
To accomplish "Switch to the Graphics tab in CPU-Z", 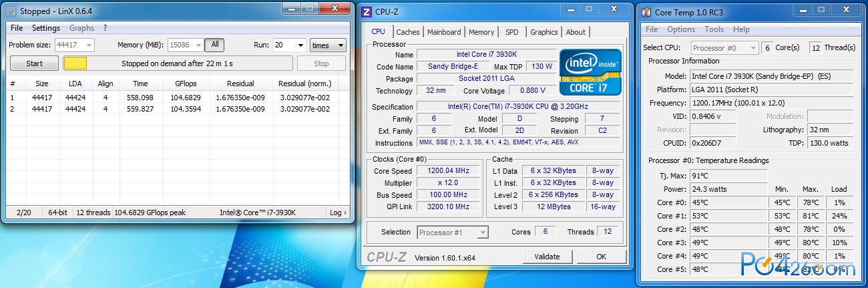I will click(544, 32).
